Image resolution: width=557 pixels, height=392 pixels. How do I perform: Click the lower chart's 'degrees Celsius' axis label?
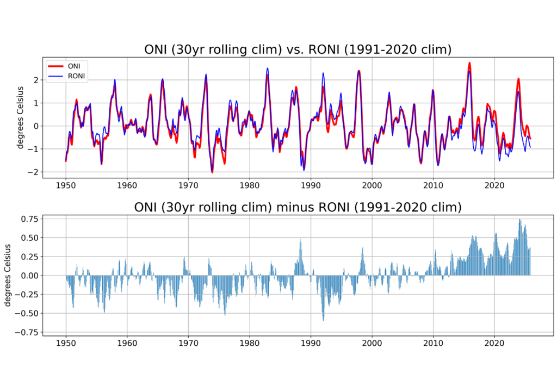point(7,275)
